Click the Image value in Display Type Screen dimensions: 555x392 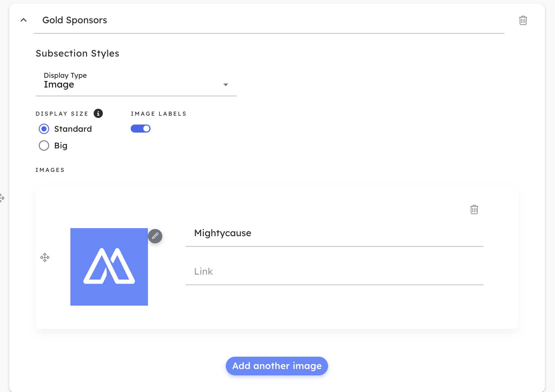tap(59, 85)
